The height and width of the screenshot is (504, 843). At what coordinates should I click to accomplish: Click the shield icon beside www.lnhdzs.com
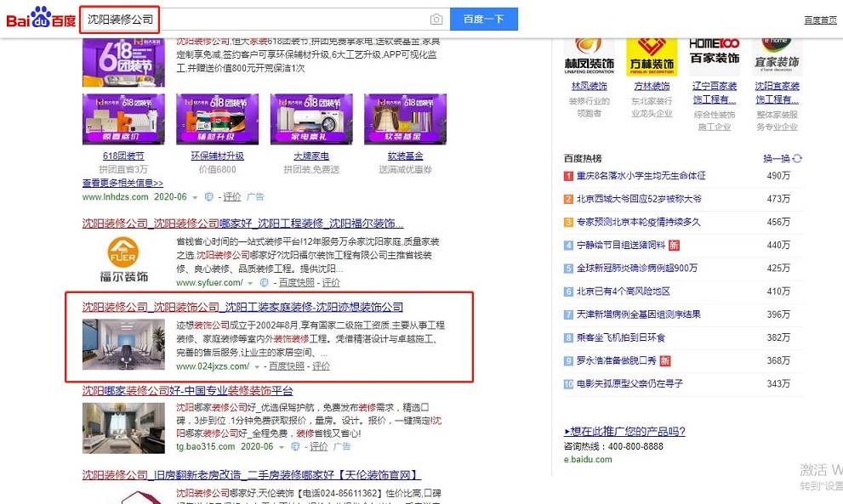[209, 197]
